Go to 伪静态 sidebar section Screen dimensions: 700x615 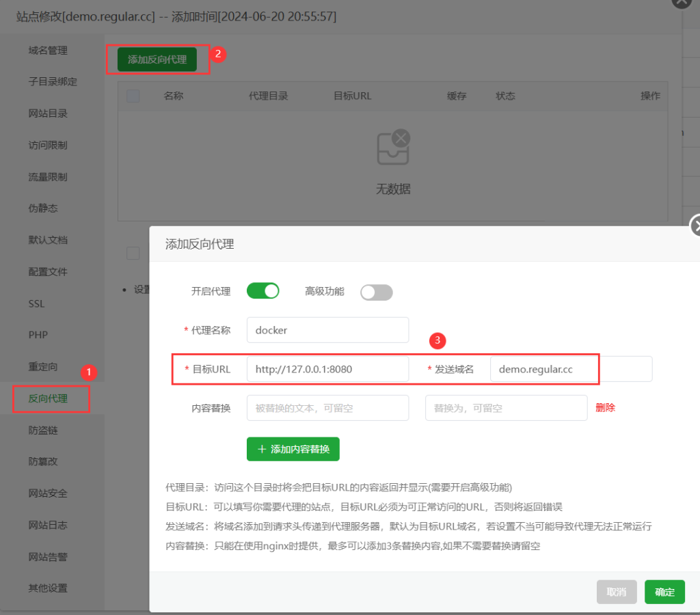point(42,208)
